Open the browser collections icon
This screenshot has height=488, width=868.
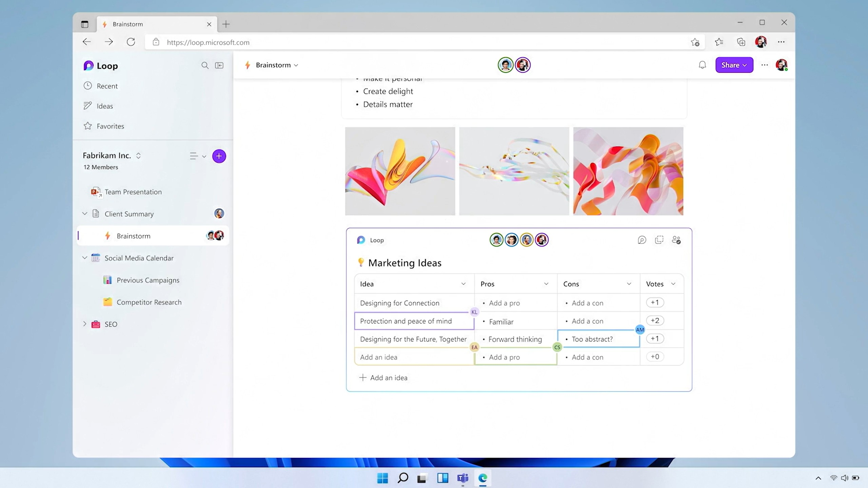[741, 42]
